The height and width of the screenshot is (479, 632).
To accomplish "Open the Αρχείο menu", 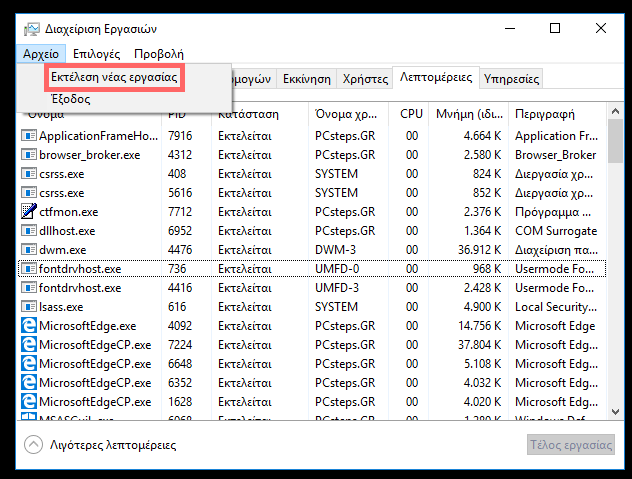I will [x=41, y=54].
